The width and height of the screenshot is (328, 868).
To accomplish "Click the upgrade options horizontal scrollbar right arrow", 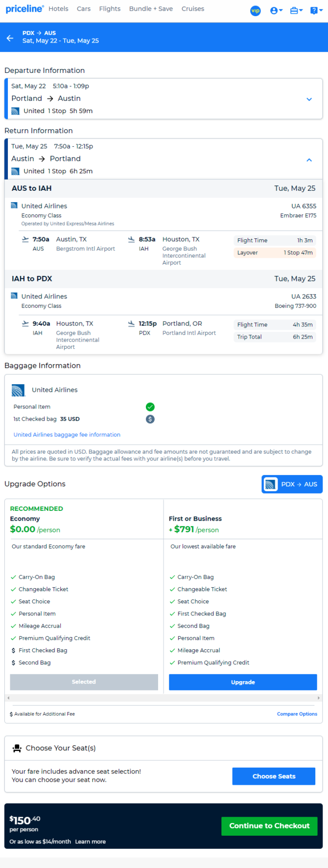I will coord(319,698).
